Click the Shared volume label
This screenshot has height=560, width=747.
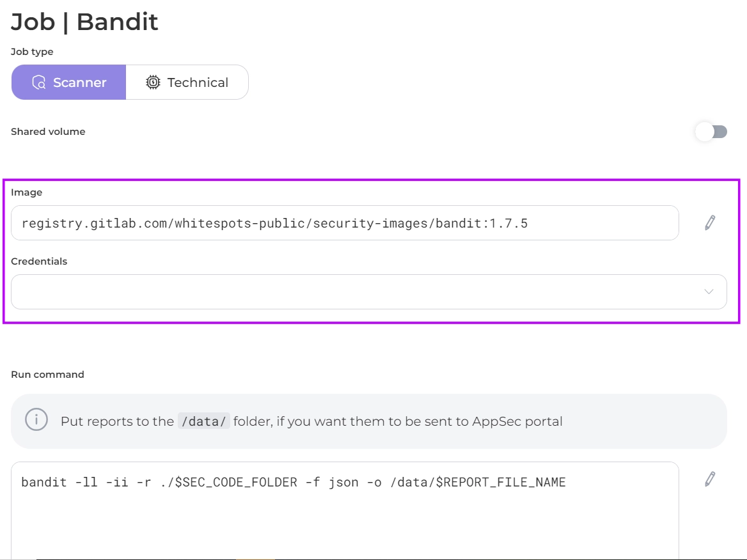[48, 132]
